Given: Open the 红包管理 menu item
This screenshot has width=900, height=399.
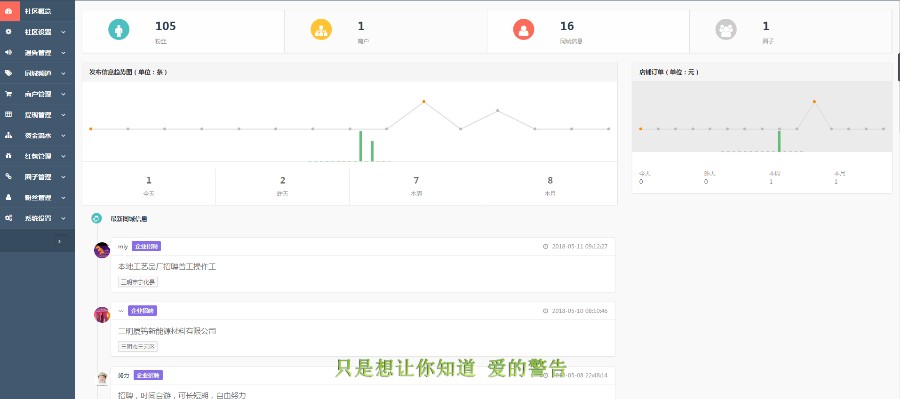Looking at the screenshot, I should (37, 156).
